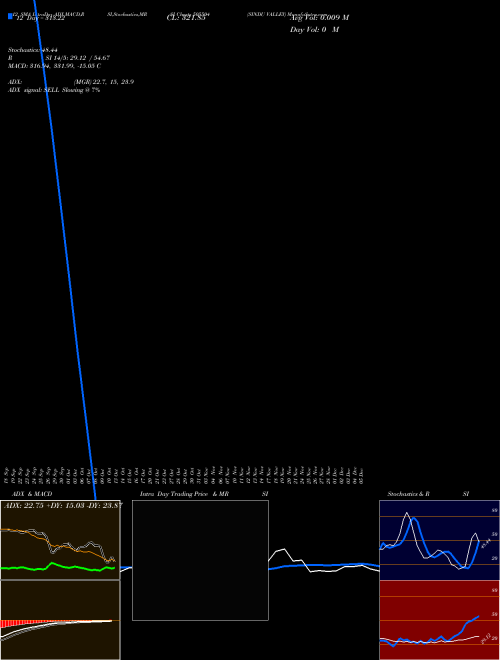Click the 'Day Vol: 0 M' label
The width and height of the screenshot is (500, 660).
pyautogui.click(x=314, y=30)
